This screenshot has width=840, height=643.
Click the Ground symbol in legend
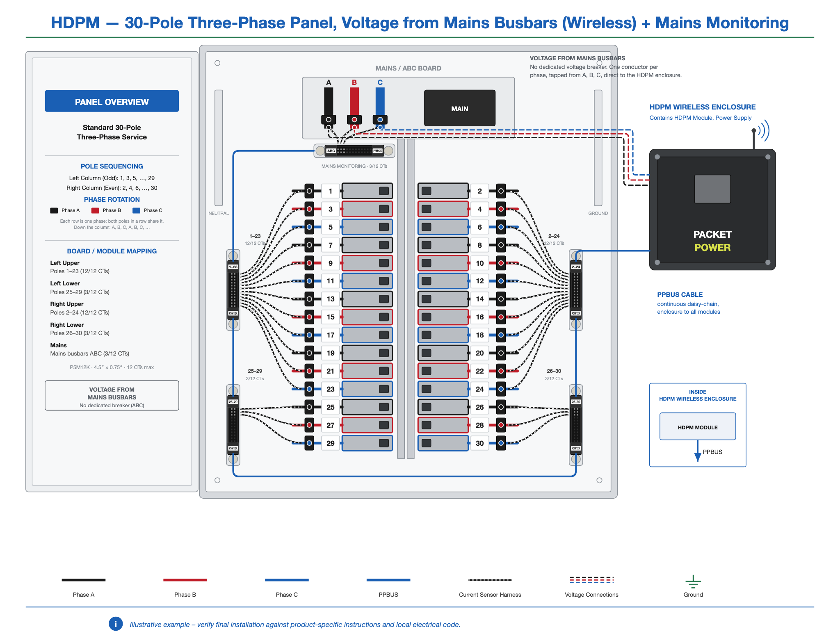tap(693, 582)
